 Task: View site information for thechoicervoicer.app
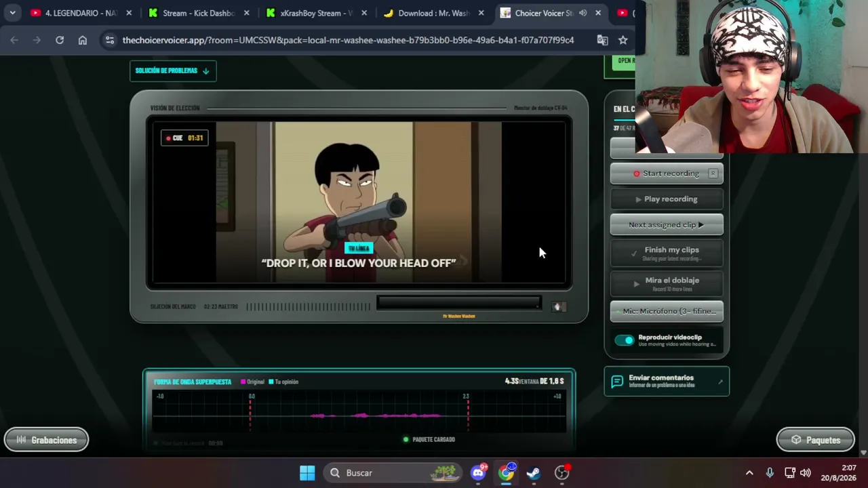(x=110, y=40)
